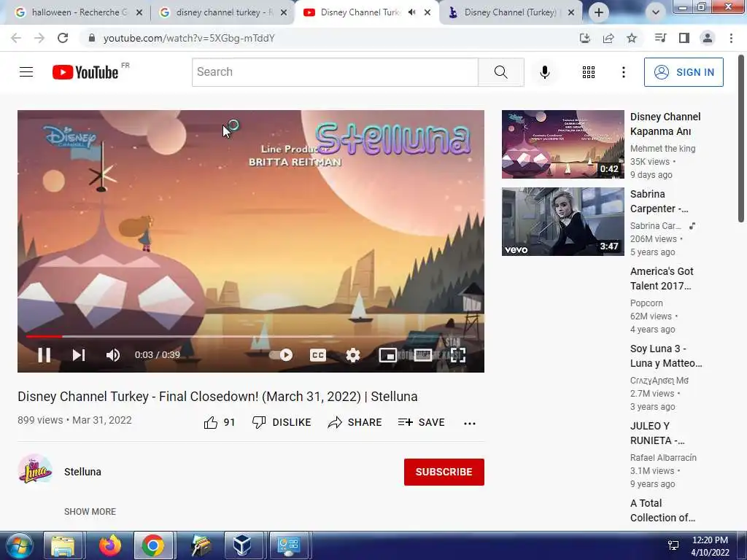Search with your voice microphone

click(544, 72)
